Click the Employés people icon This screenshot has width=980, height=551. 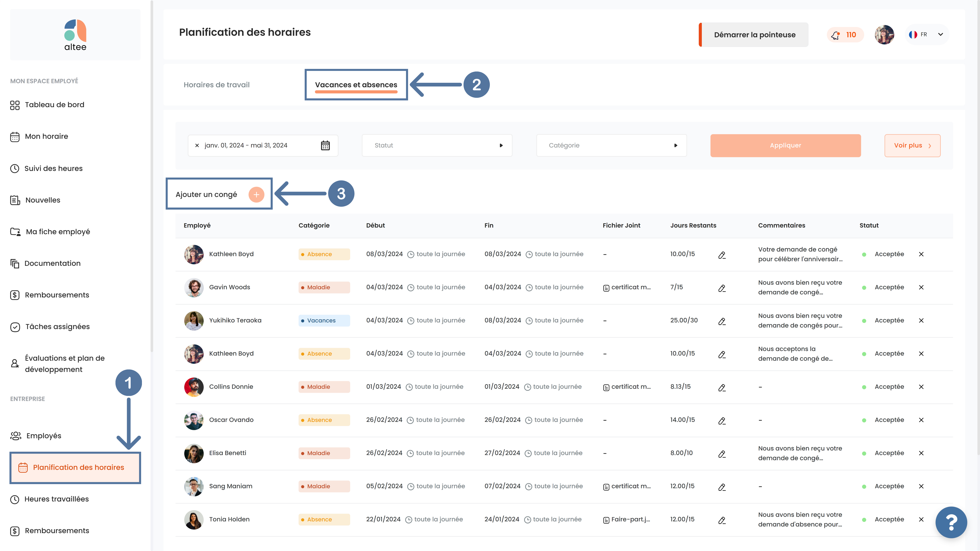point(16,436)
